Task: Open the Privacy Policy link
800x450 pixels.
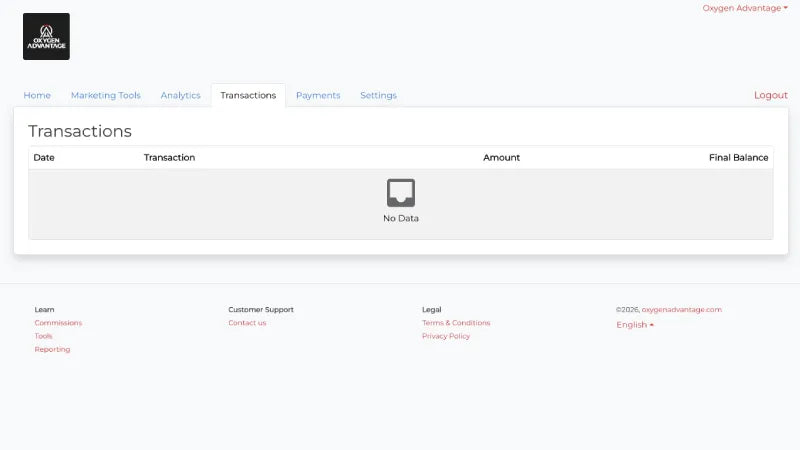Action: tap(446, 336)
